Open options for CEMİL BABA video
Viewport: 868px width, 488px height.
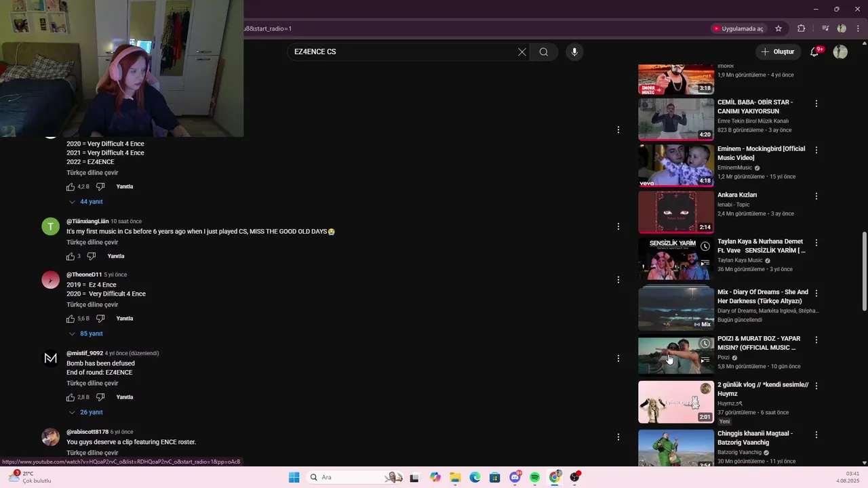tap(816, 104)
